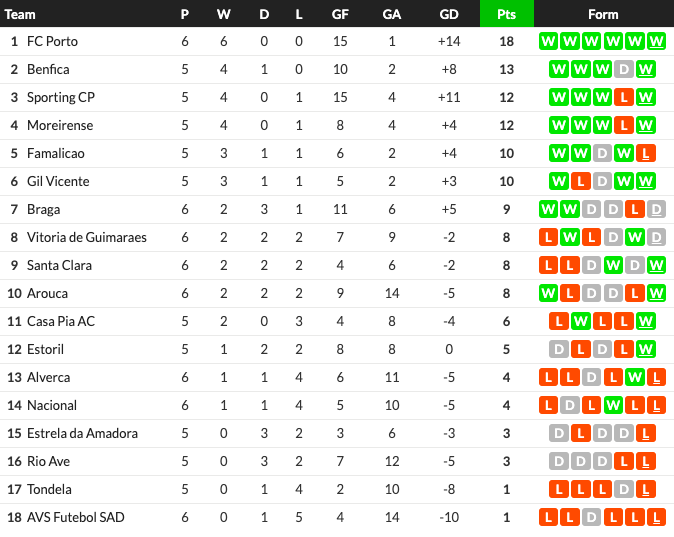The width and height of the screenshot is (674, 537).
Task: Sort table by Pts column header
Action: click(x=507, y=14)
